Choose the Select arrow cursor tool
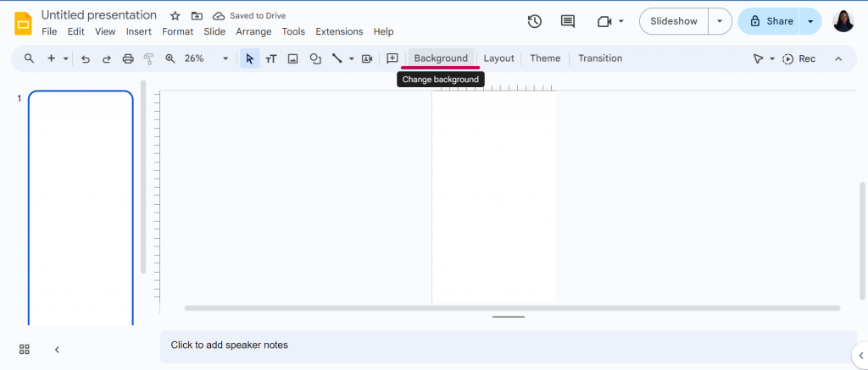 [x=250, y=58]
